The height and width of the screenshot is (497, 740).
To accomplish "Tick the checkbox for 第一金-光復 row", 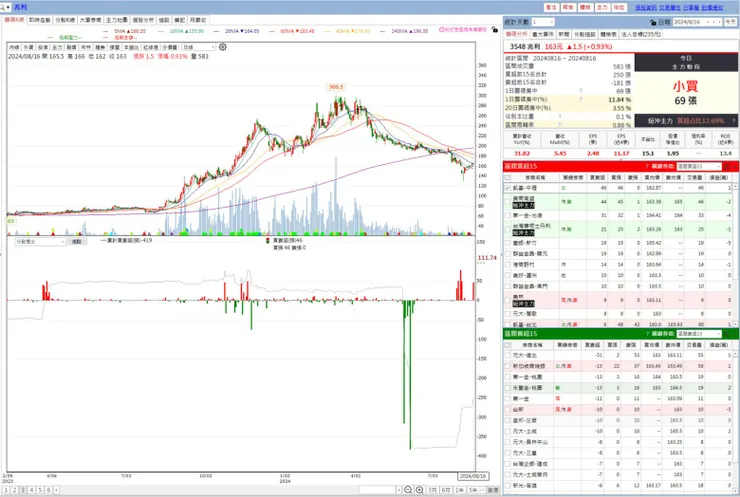I will (508, 215).
